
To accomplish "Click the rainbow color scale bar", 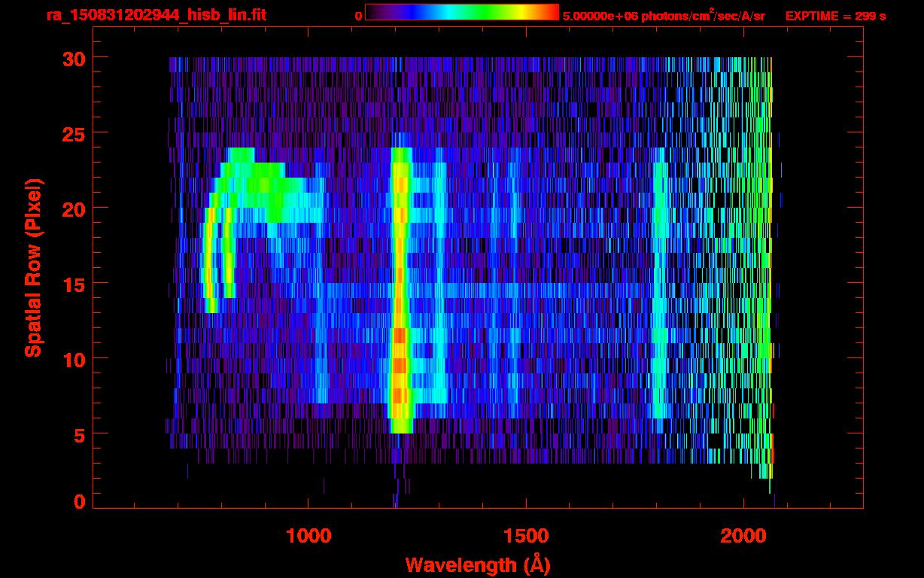I will click(462, 12).
